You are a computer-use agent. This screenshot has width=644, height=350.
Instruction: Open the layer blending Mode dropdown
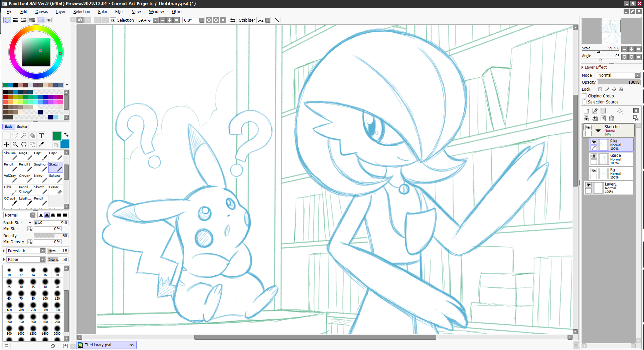(x=618, y=75)
